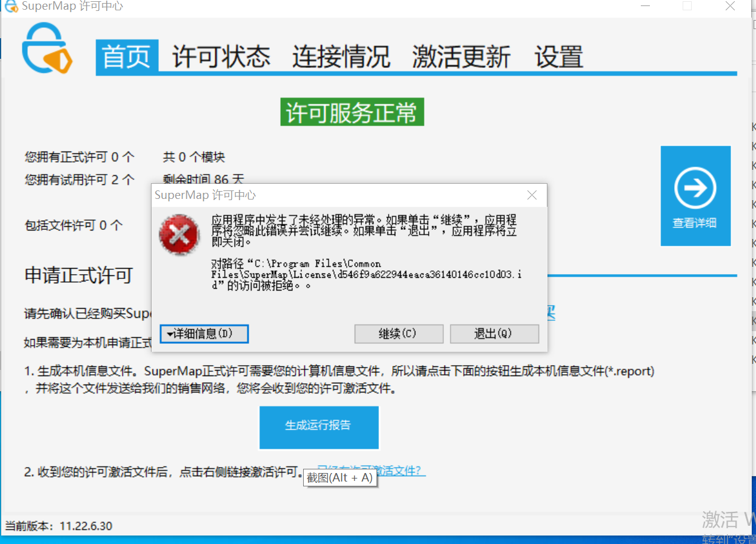The image size is (756, 544).
Task: Switch to the 首页 tab
Action: (127, 56)
